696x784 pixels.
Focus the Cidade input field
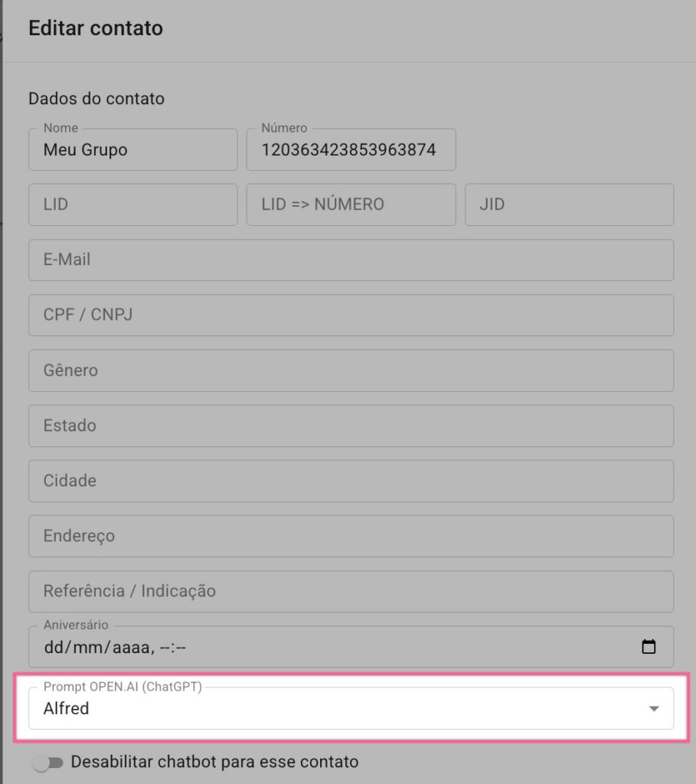[x=351, y=481]
